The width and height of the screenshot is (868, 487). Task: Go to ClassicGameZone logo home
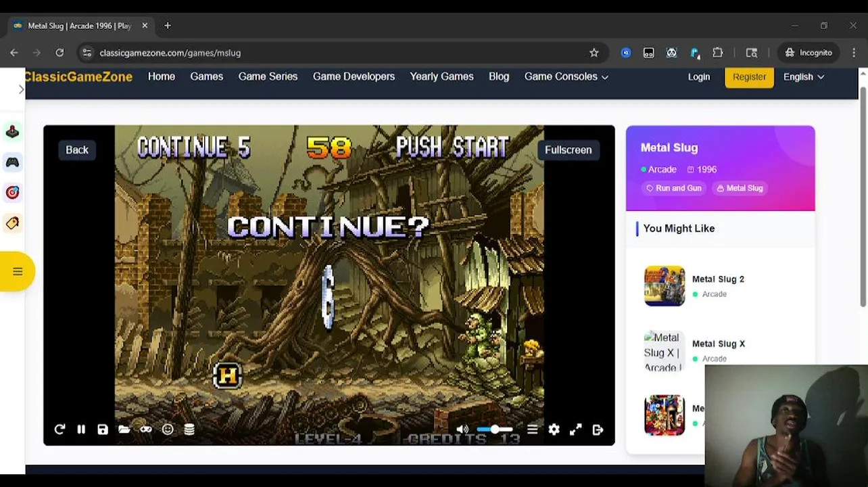[78, 76]
